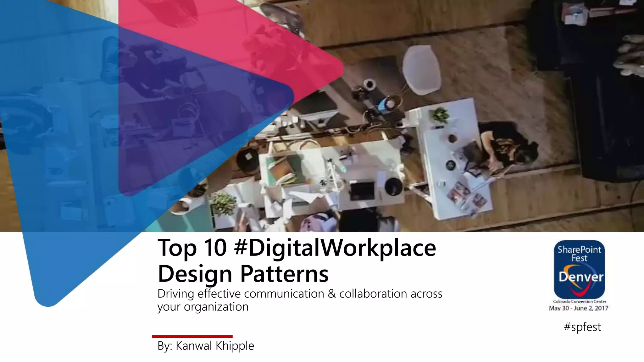Click the author name Kanwal Khipple

tap(215, 346)
